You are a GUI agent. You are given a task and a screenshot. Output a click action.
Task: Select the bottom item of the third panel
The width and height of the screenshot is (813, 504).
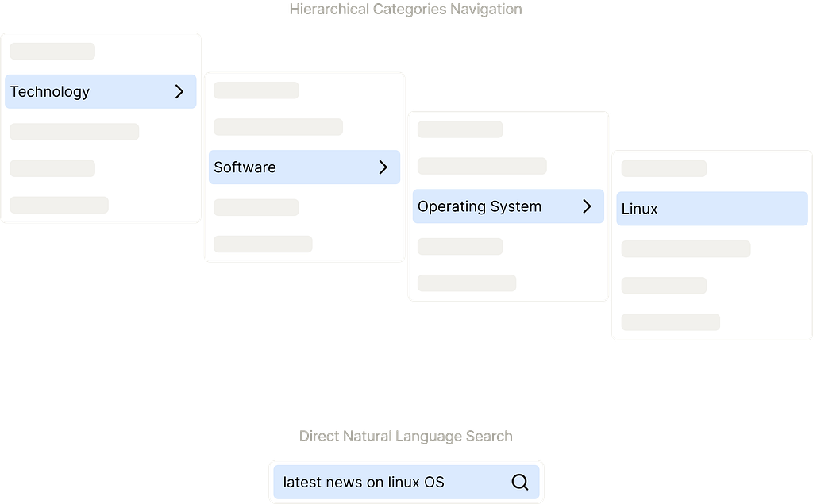[467, 282]
